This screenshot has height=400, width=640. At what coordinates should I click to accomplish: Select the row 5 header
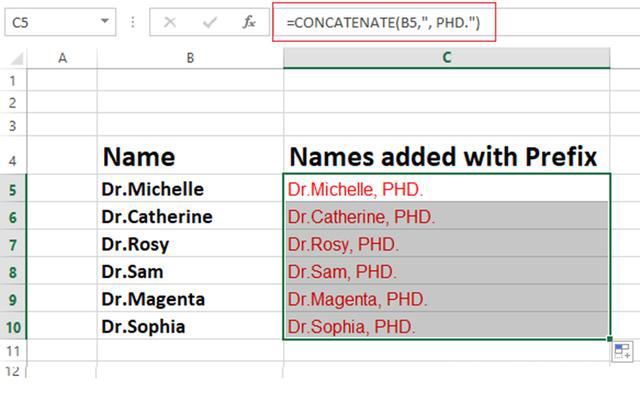pyautogui.click(x=13, y=188)
